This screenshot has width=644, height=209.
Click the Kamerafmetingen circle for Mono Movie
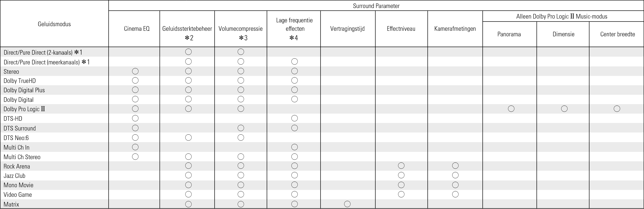[455, 185]
